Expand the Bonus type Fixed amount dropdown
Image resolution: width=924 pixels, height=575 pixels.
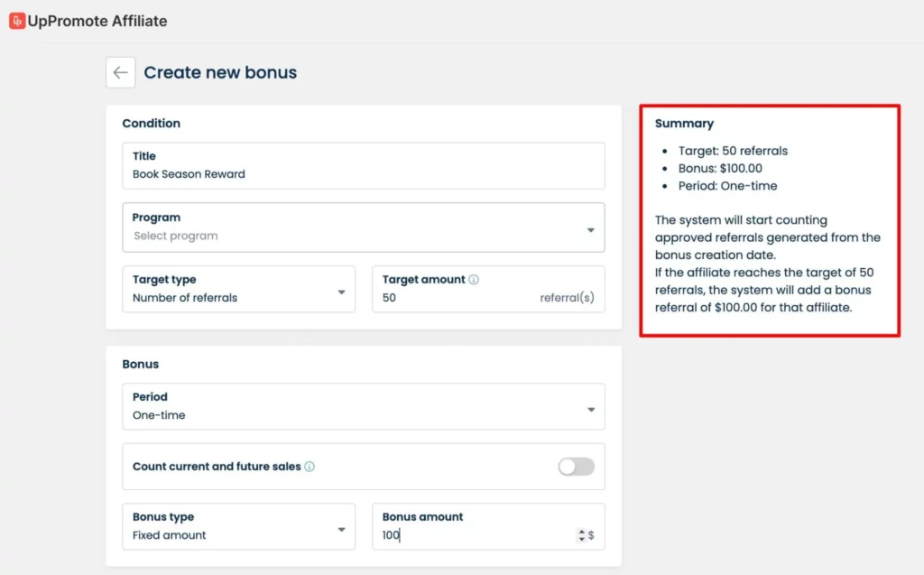pyautogui.click(x=238, y=526)
